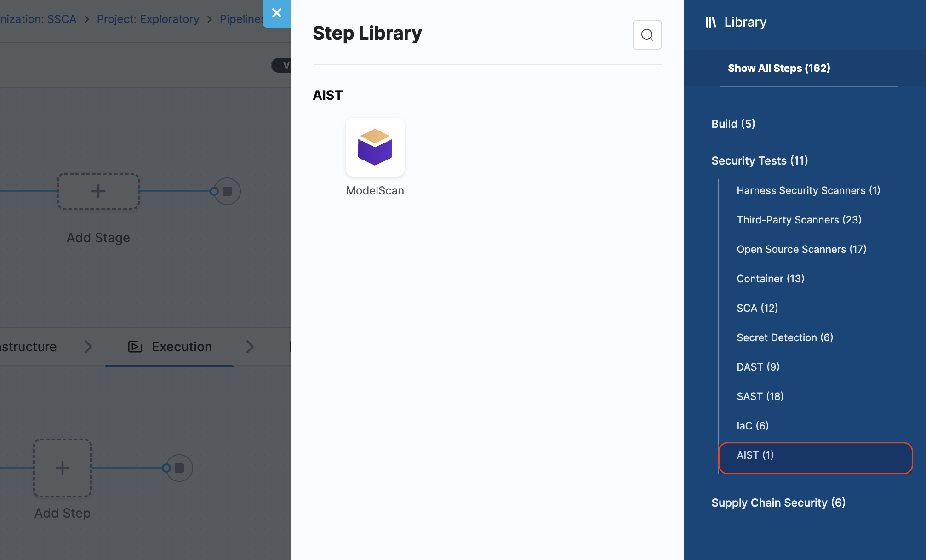926x560 pixels.
Task: Select Third-Party Scanners (23) subcategory
Action: pos(799,220)
